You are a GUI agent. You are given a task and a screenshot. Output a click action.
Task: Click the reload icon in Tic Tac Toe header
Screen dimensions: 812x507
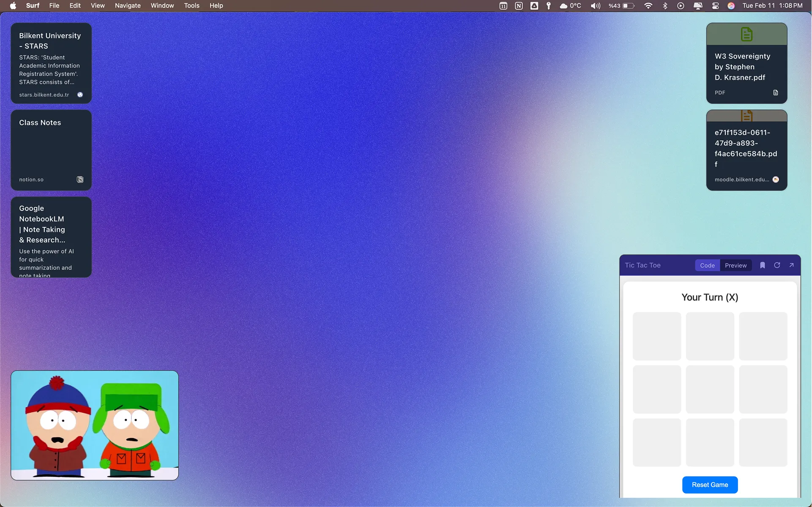[777, 265]
